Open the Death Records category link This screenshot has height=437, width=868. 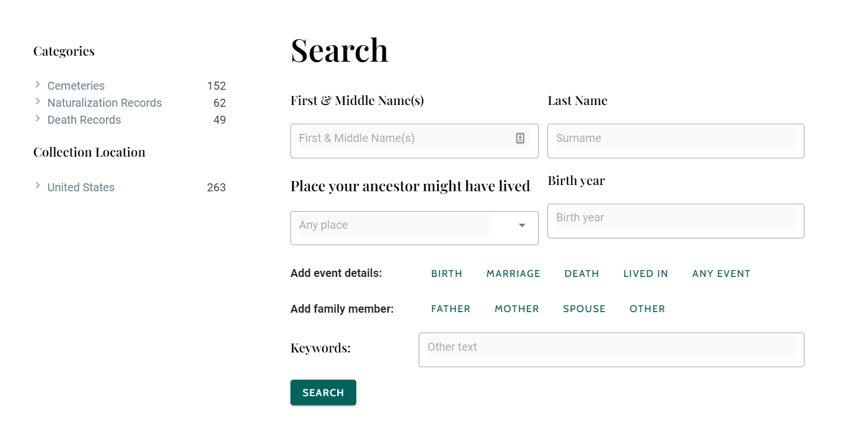(x=84, y=120)
